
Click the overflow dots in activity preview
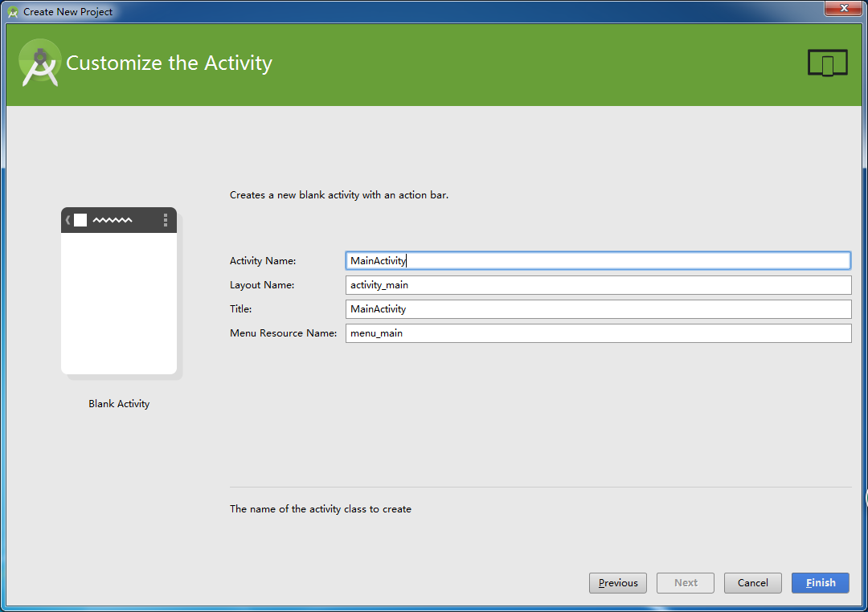pos(166,220)
